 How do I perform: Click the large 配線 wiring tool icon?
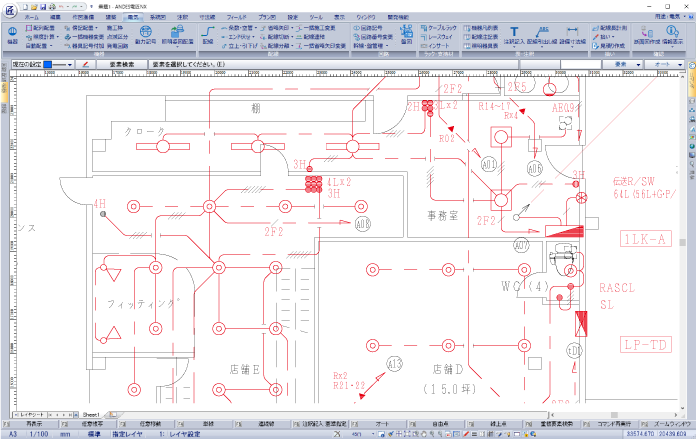click(208, 35)
